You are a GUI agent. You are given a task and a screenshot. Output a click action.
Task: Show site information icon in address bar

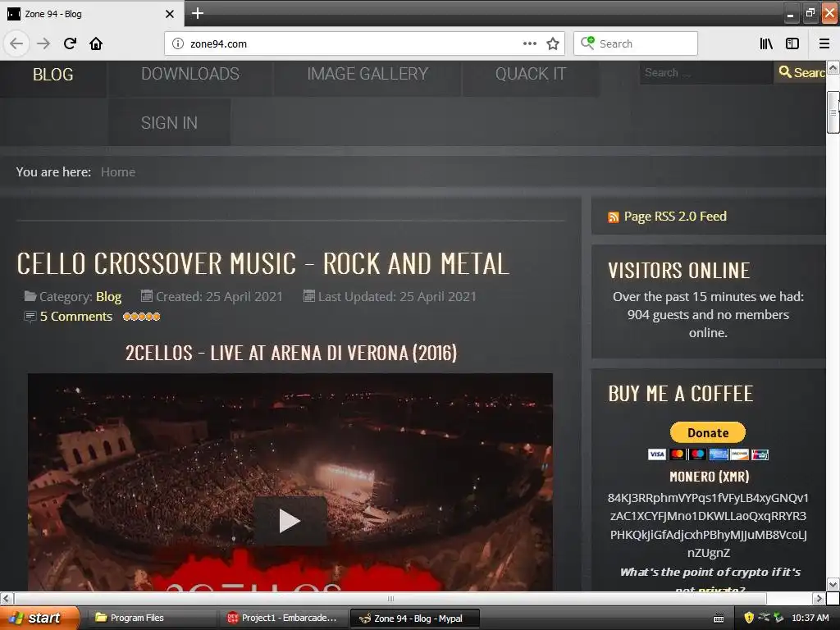[178, 43]
